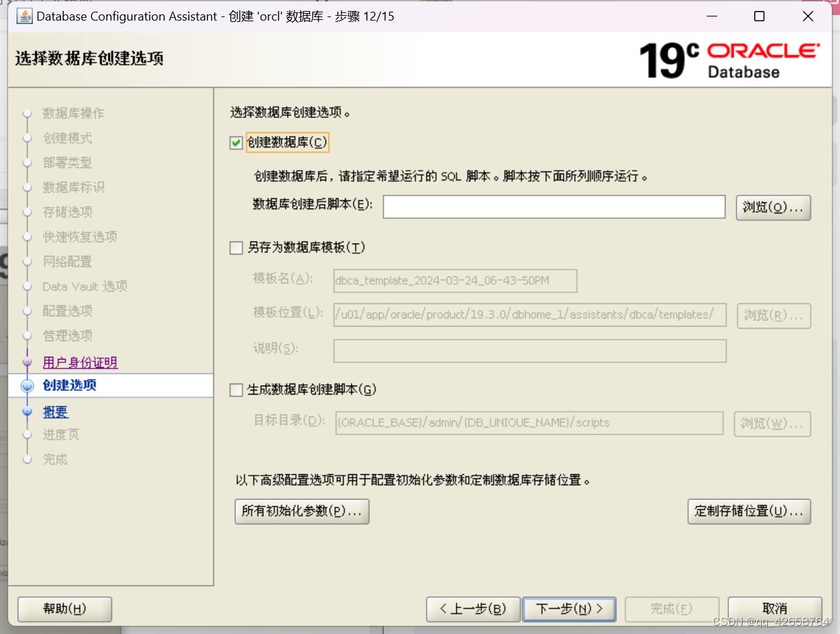Click 配置选项 step in sidebar
The width and height of the screenshot is (840, 634).
(67, 311)
